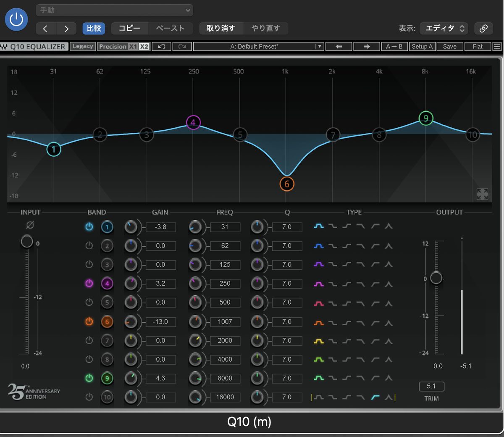The height and width of the screenshot is (437, 504).
Task: Click the TRIM 5.1 value box
Action: [x=431, y=386]
